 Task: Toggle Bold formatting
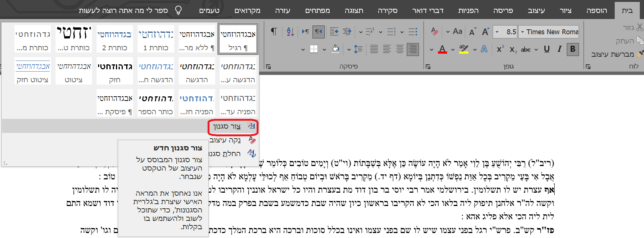click(x=573, y=49)
